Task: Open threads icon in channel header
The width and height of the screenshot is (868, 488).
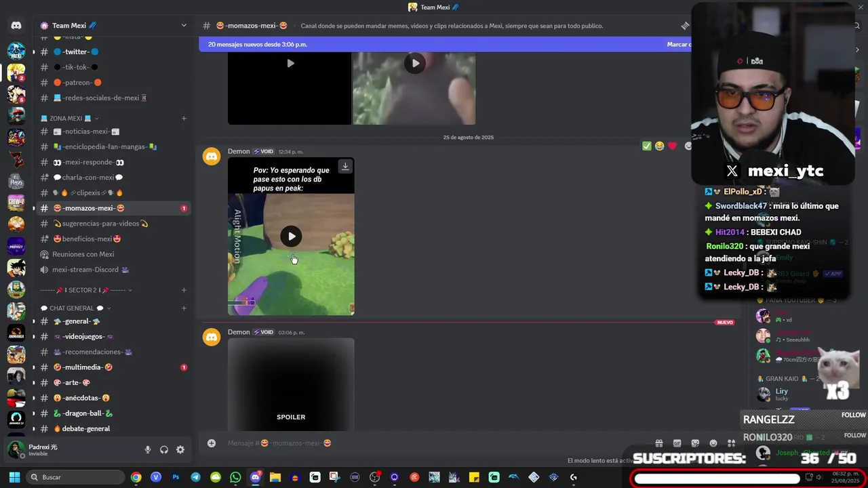Action: (x=685, y=26)
